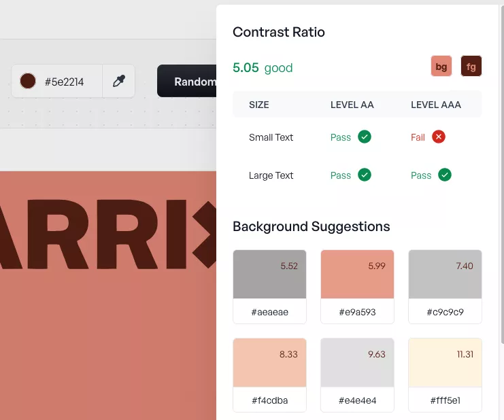Screen dimensions: 504x420
Task: Click Small Text AA pass checkmark icon
Action: 365,137
